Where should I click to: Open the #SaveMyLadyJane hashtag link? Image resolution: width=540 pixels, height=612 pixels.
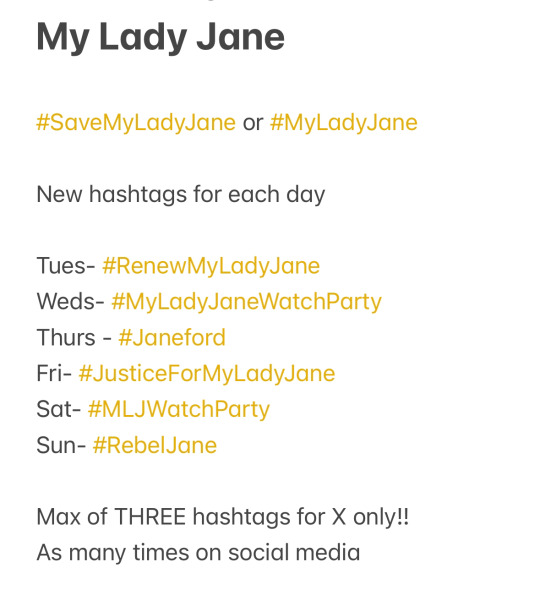coord(136,123)
